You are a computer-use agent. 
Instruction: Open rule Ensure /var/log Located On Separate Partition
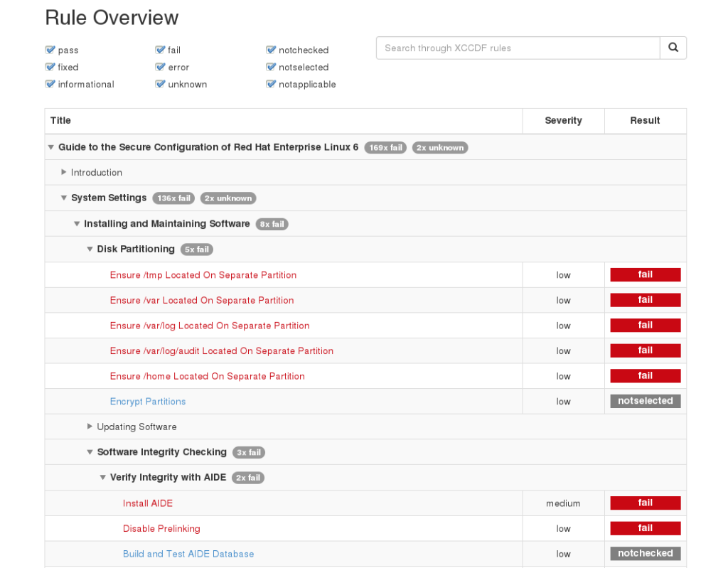pyautogui.click(x=210, y=326)
